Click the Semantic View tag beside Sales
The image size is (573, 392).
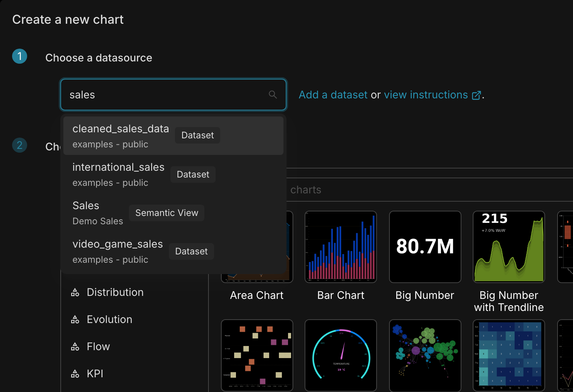[x=167, y=213]
